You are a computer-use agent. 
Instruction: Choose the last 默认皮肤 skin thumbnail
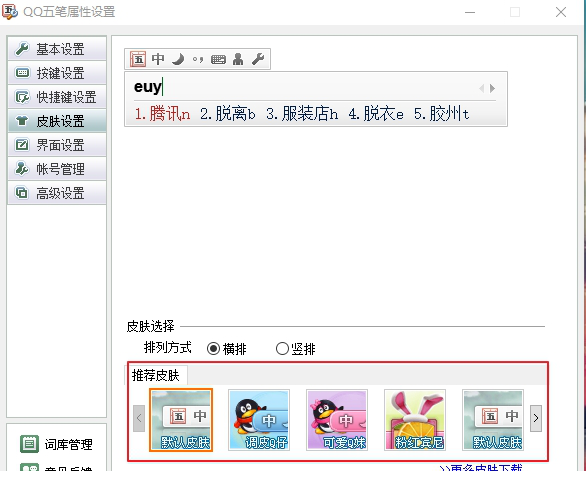coord(493,420)
